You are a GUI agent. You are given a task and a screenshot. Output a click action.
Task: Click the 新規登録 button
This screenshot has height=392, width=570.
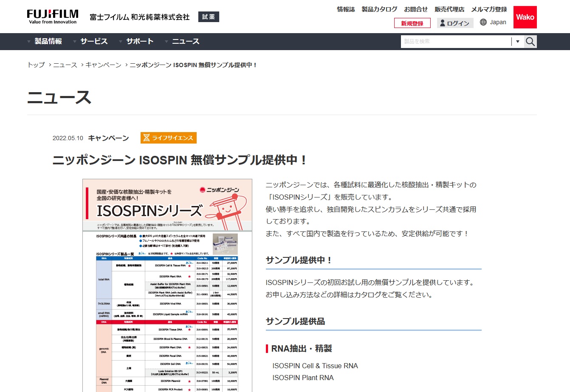pos(412,23)
